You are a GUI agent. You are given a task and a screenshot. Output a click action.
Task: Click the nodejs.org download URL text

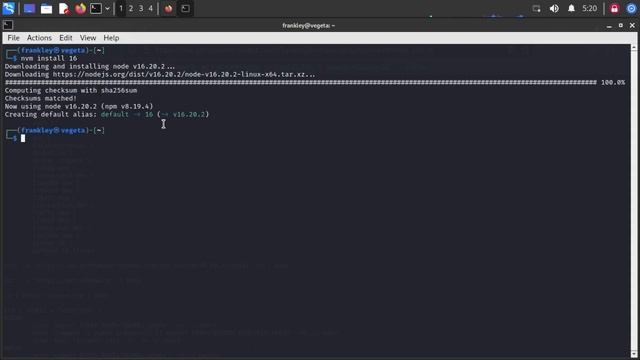(x=184, y=74)
